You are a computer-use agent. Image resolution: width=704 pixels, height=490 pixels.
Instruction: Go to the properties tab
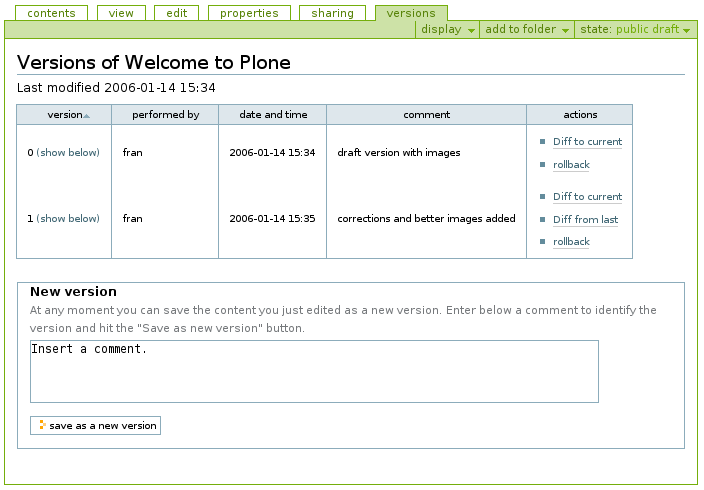(x=249, y=13)
